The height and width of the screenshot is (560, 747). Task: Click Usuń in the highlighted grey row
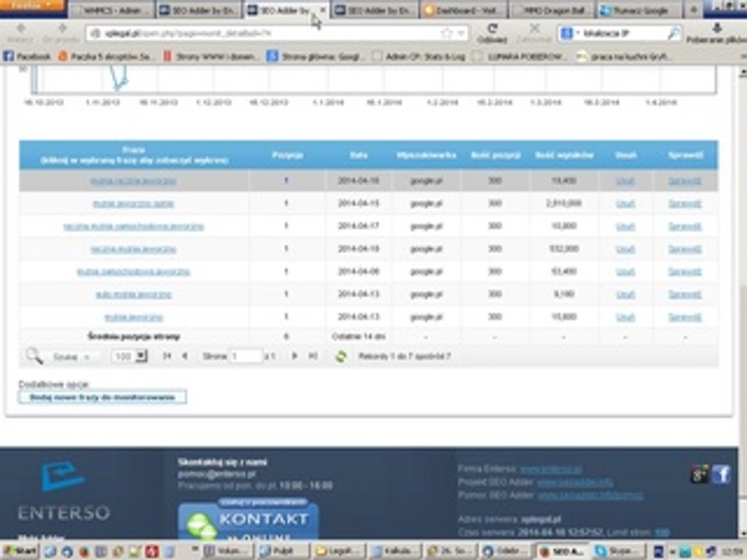625,181
